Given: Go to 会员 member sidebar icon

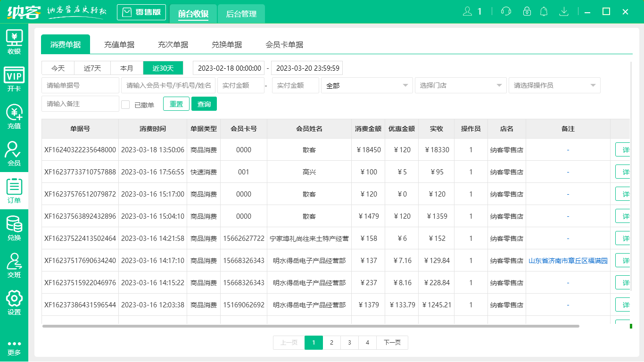Looking at the screenshot, I should (x=14, y=154).
